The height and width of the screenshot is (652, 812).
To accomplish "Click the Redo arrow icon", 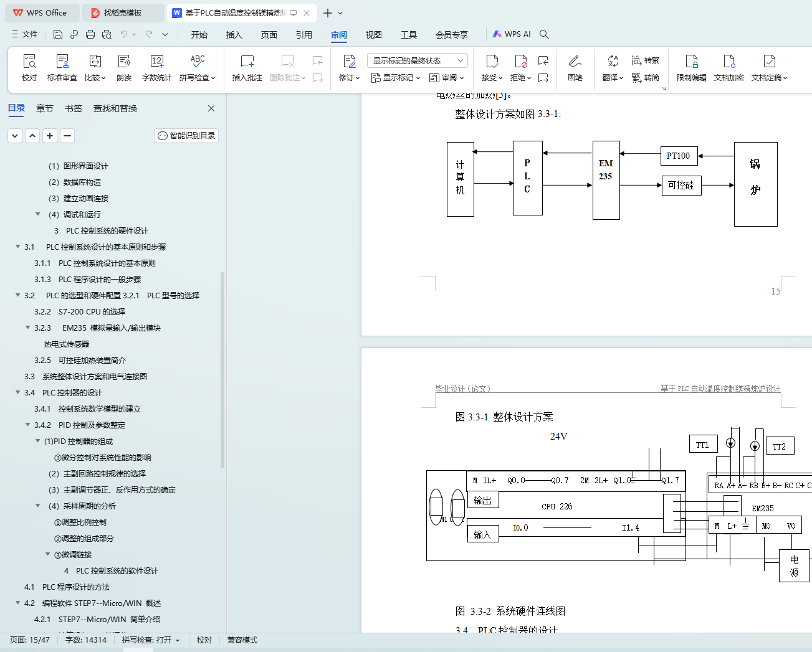I will click(149, 34).
